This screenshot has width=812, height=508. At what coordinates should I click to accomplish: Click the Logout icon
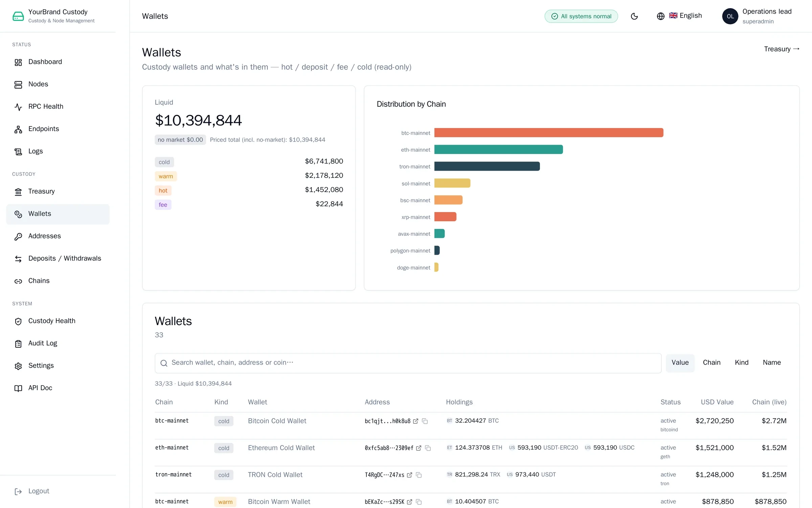click(18, 492)
